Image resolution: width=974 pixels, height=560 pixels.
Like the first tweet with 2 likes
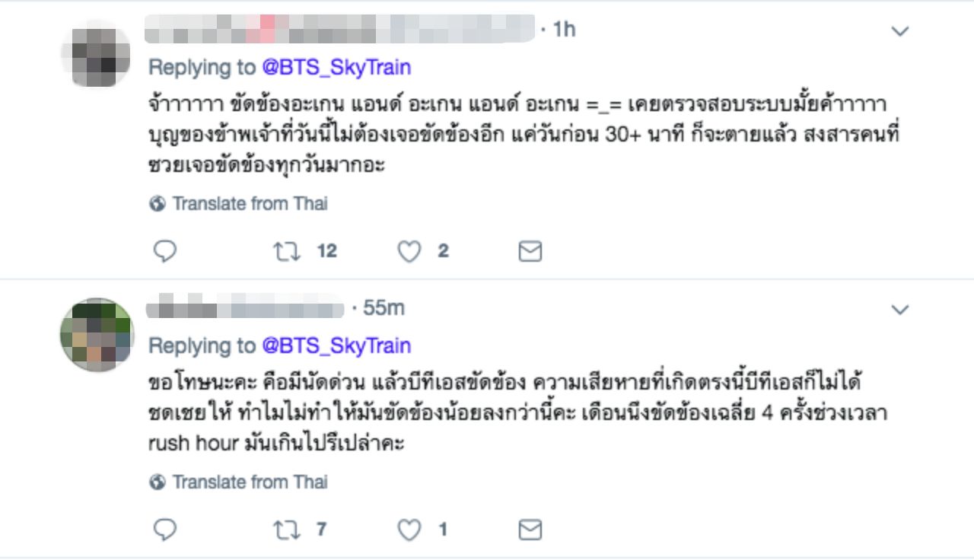(409, 251)
